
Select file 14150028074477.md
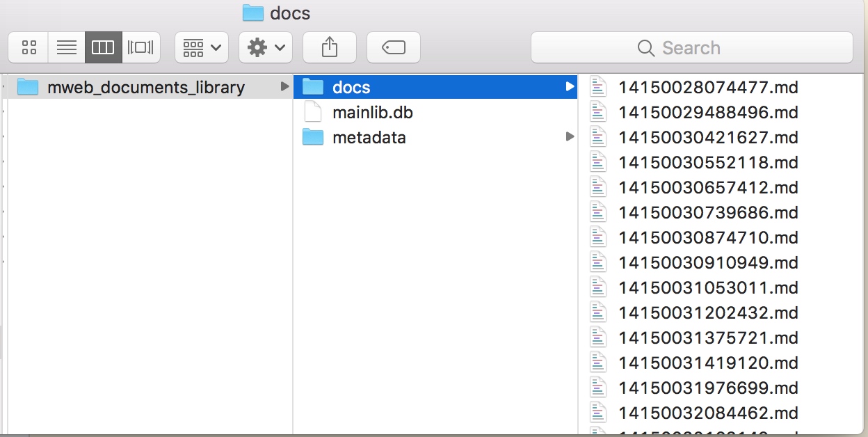pyautogui.click(x=708, y=87)
